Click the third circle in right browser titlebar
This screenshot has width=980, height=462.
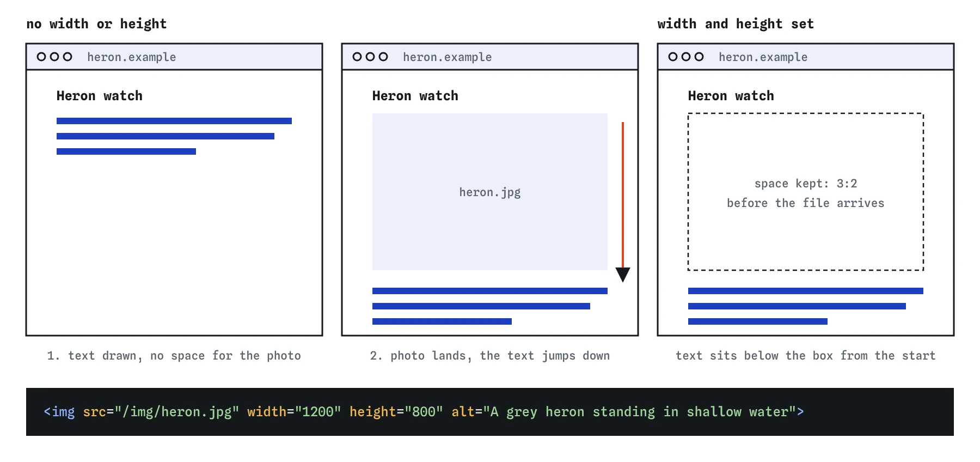699,57
